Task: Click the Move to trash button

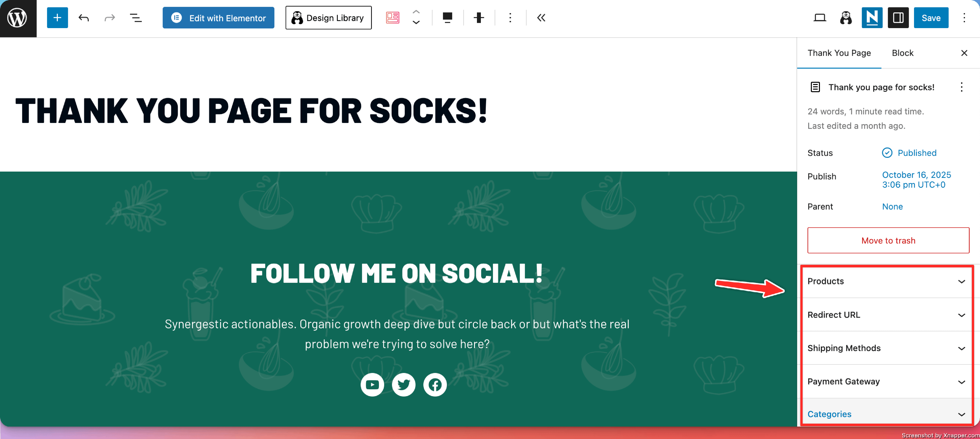Action: tap(888, 240)
